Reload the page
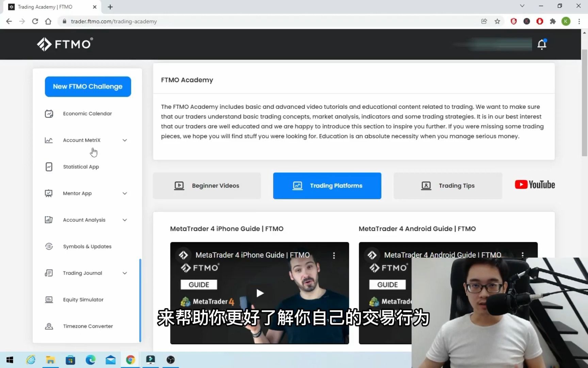The width and height of the screenshot is (588, 368). coord(35,21)
